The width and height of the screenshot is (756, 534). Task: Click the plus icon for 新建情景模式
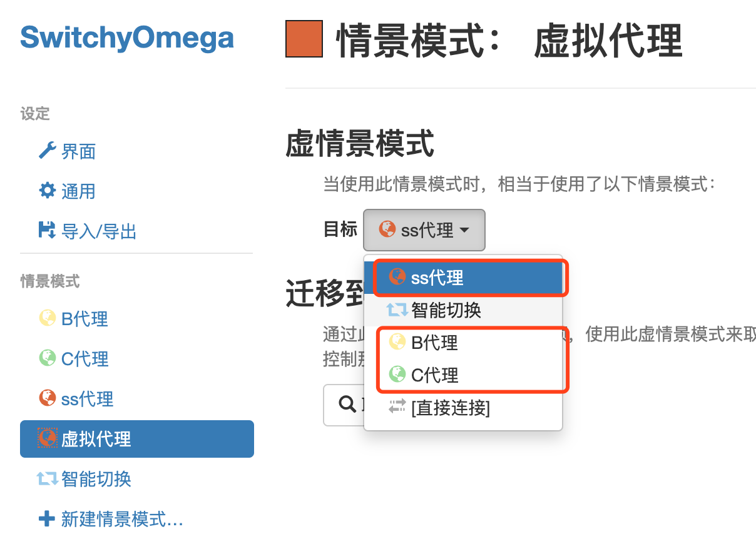point(48,518)
